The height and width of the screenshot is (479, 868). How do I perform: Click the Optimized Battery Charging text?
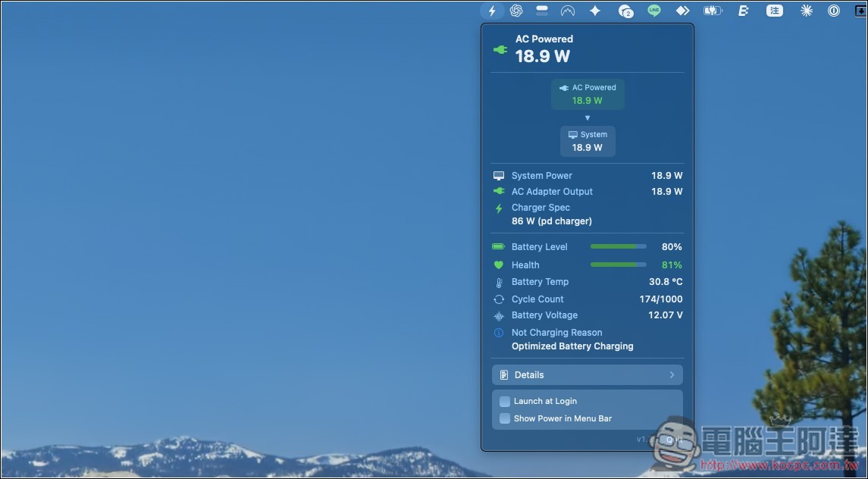572,346
